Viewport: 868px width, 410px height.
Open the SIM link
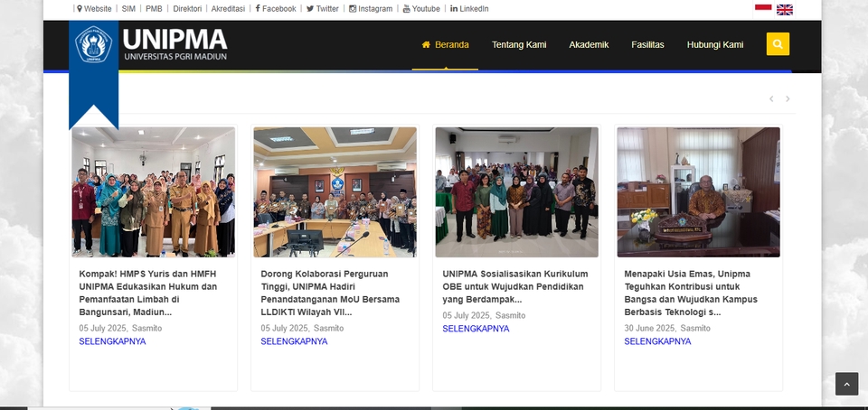[x=128, y=9]
